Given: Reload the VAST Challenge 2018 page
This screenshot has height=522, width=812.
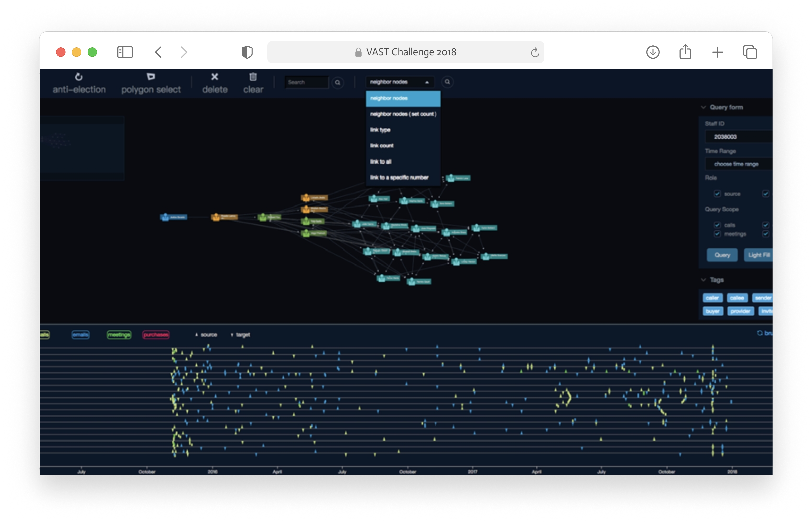Looking at the screenshot, I should pos(535,52).
